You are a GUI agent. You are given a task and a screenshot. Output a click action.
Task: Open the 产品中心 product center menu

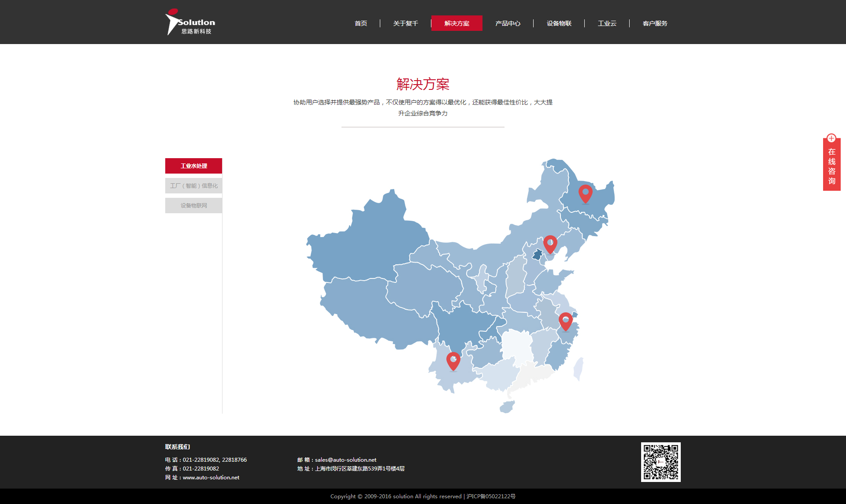(508, 23)
